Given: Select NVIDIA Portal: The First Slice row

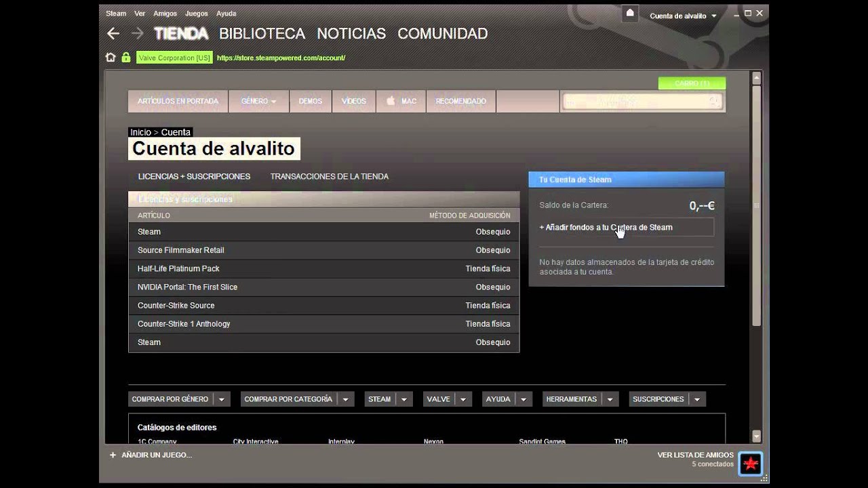Looking at the screenshot, I should click(323, 287).
